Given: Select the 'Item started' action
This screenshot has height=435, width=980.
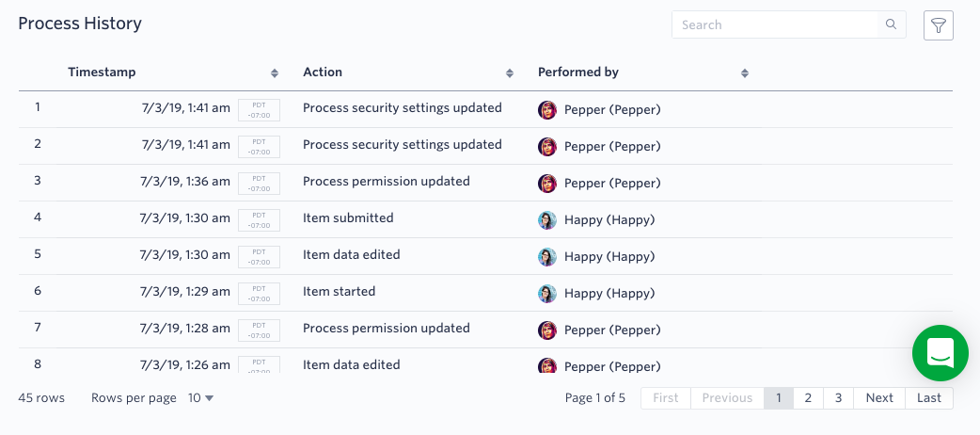Looking at the screenshot, I should click(x=340, y=292).
